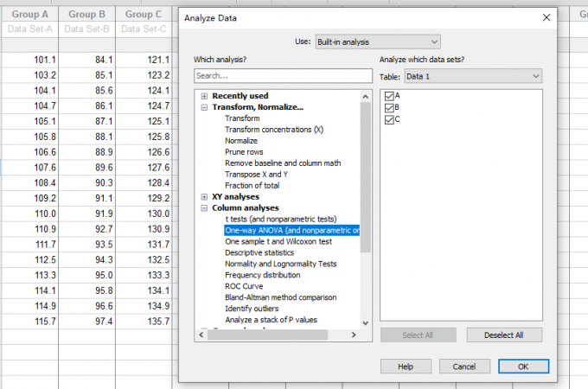Select cell with value 105.8

click(x=30, y=137)
